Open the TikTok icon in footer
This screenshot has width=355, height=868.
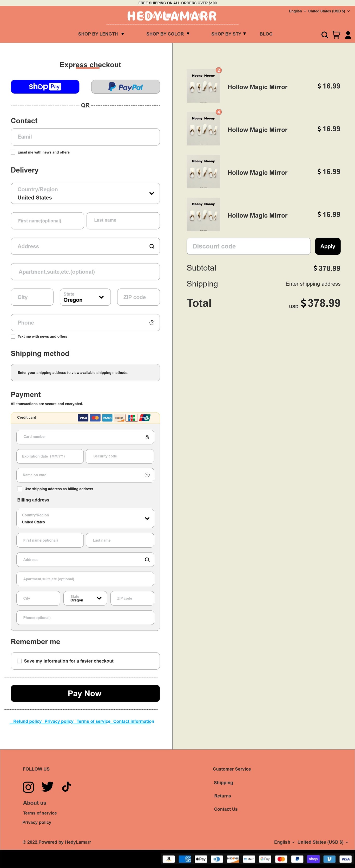coord(67,786)
